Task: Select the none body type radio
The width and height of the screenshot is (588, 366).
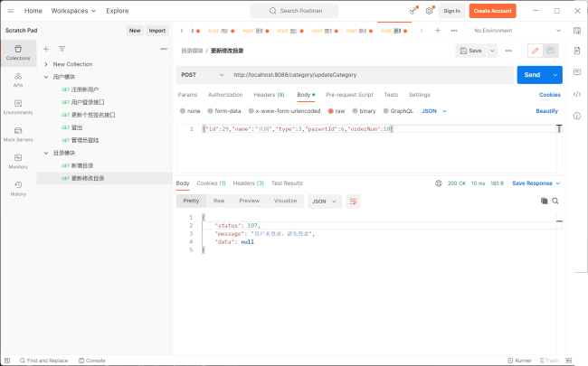Action: click(183, 111)
